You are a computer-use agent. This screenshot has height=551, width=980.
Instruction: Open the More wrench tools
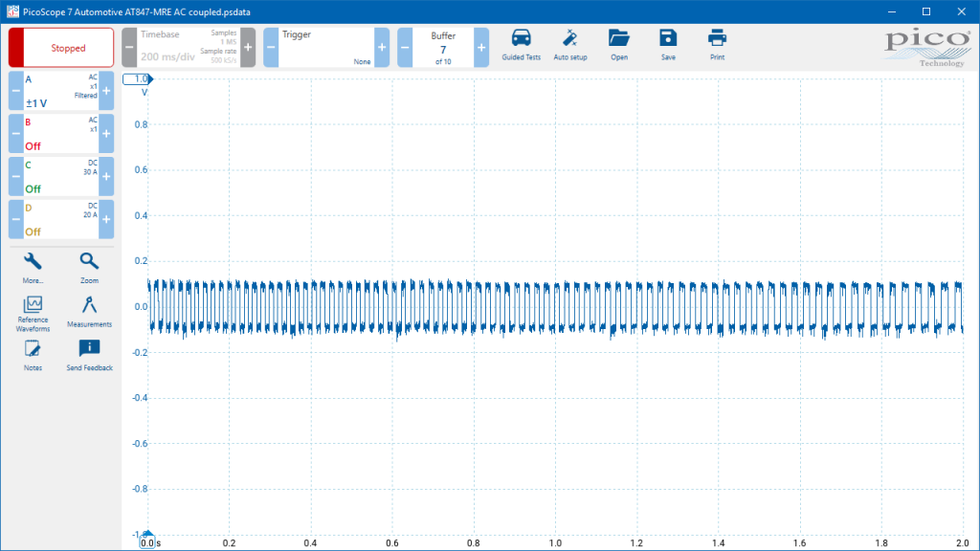(x=33, y=268)
